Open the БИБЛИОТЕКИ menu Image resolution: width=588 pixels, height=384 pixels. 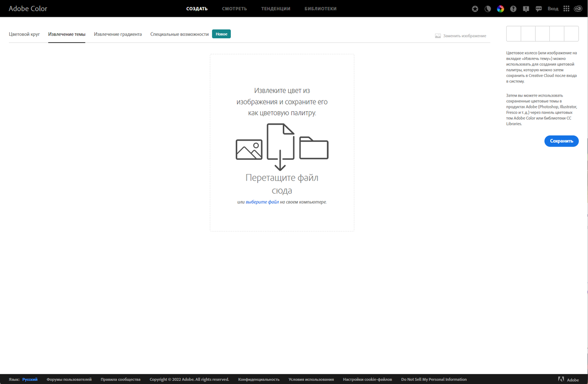pyautogui.click(x=320, y=9)
